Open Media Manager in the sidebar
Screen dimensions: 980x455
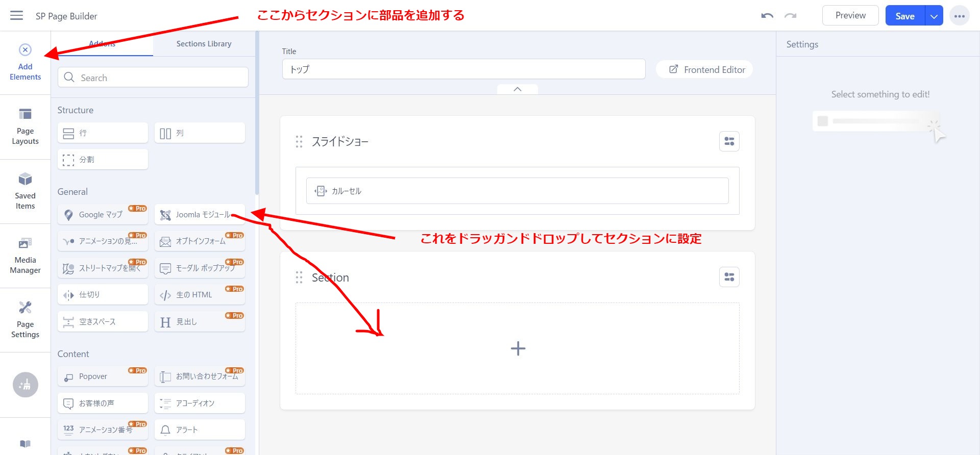pyautogui.click(x=25, y=256)
